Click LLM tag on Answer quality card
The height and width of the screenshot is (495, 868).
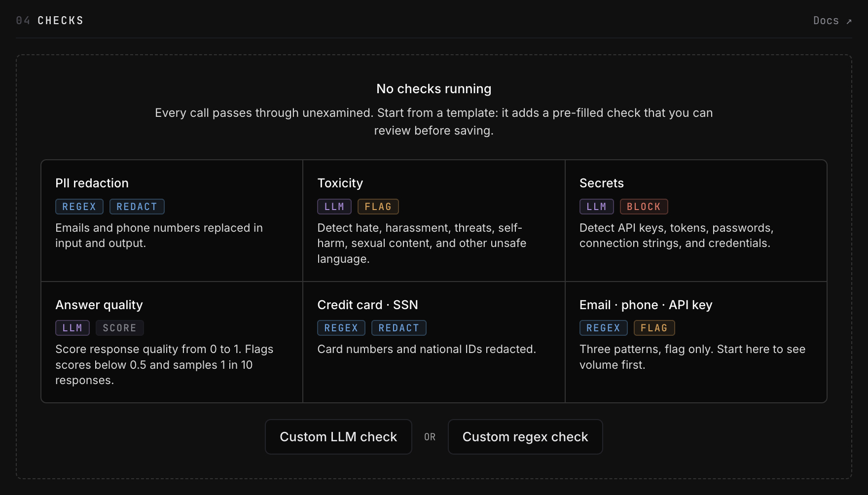pyautogui.click(x=72, y=328)
